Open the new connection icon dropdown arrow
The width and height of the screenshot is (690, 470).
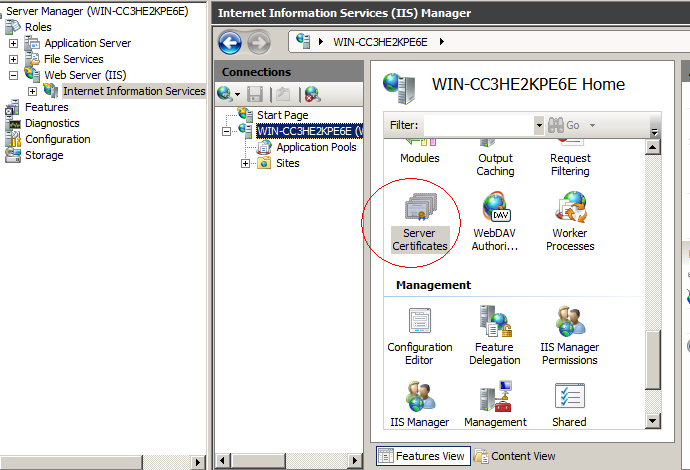(238, 95)
